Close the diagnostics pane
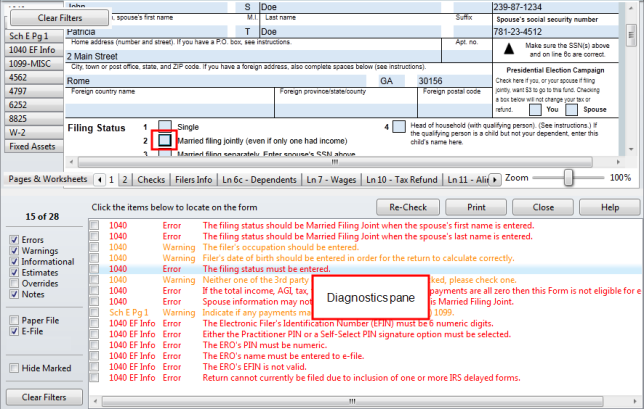This screenshot has height=409, width=644. (543, 207)
